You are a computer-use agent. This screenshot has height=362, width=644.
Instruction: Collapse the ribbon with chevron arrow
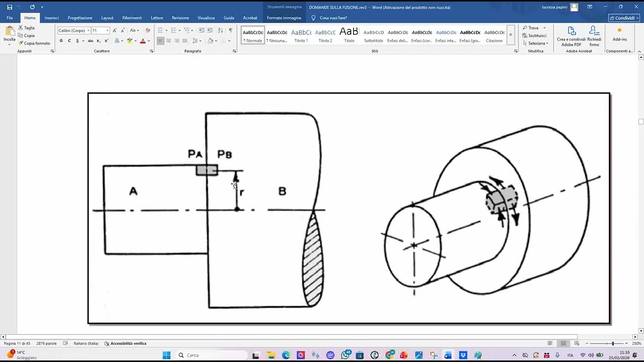tap(639, 51)
